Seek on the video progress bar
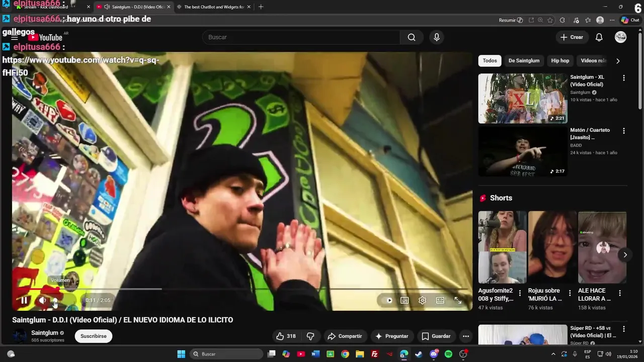This screenshot has height=362, width=644. 242,289
